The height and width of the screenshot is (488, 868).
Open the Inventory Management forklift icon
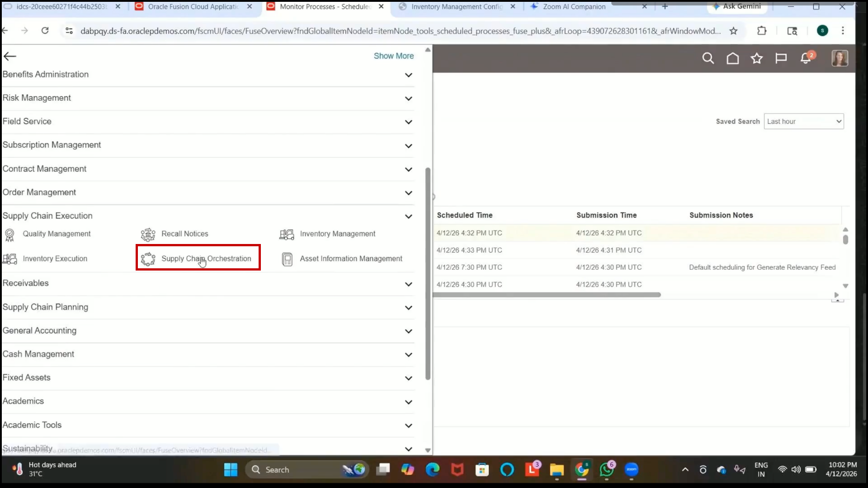287,234
